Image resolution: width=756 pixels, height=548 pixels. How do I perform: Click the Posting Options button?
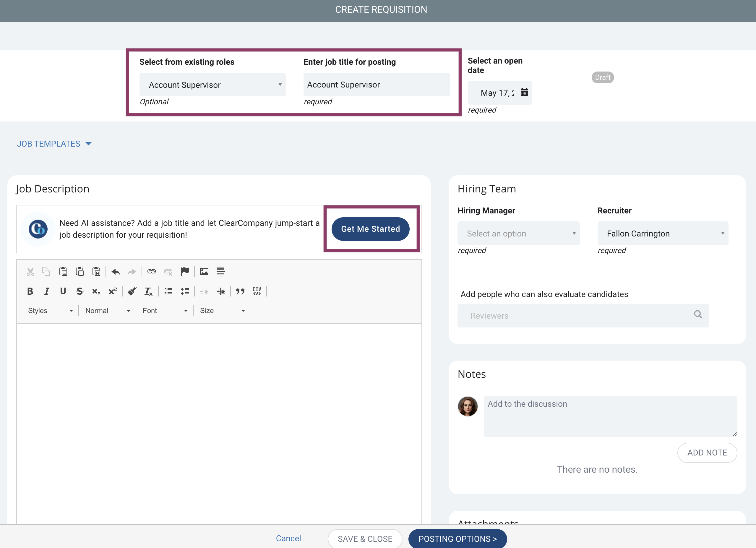pyautogui.click(x=457, y=539)
